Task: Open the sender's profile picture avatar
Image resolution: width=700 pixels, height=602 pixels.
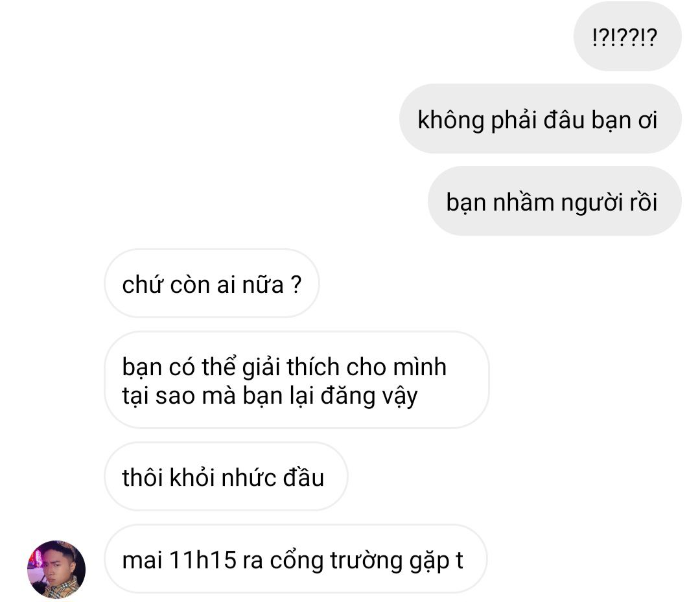Action: pos(56,569)
